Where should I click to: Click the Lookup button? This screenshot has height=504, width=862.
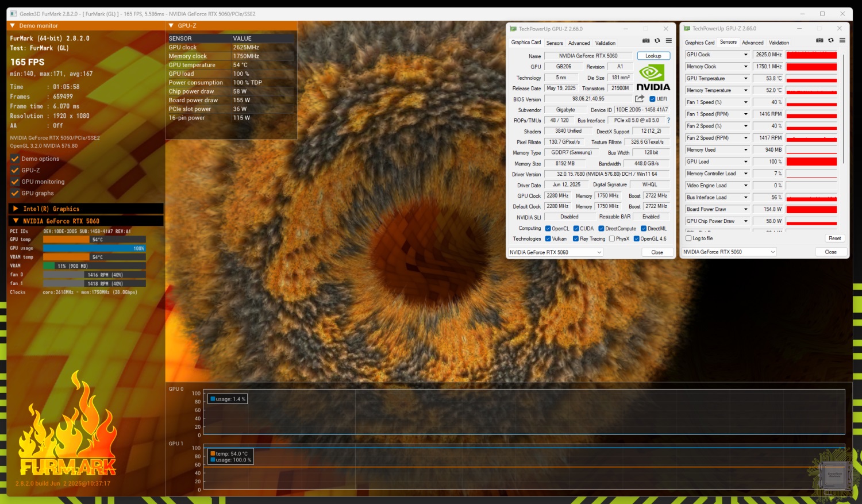click(653, 56)
